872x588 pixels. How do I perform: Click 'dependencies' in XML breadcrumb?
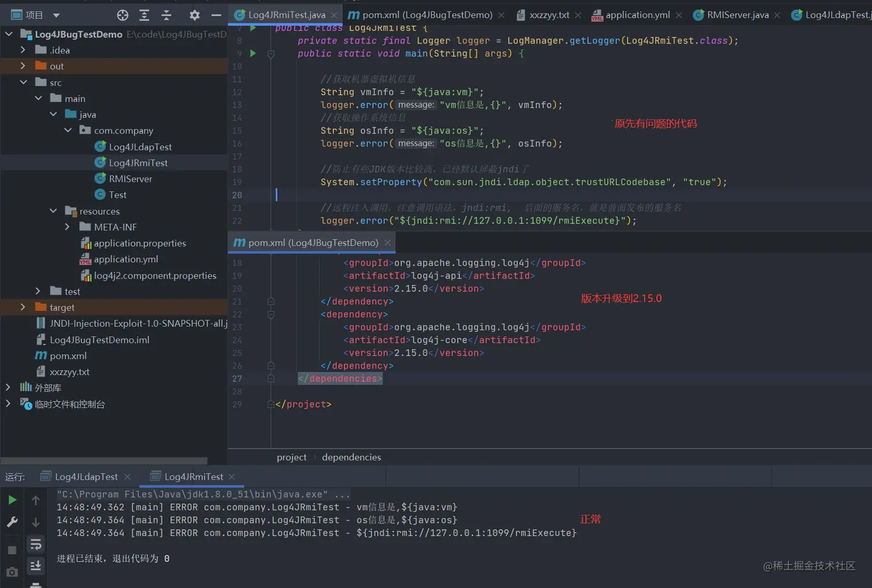351,457
